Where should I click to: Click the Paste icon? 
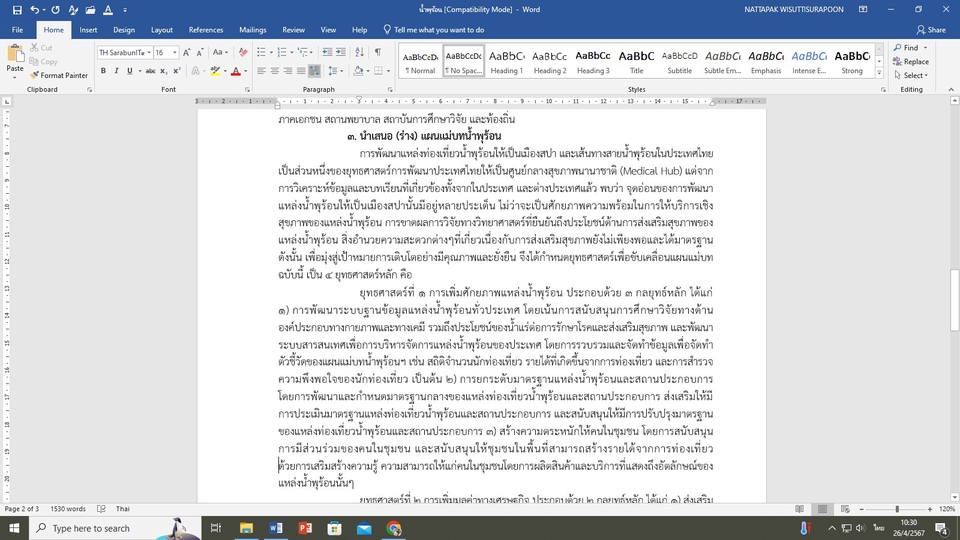click(x=15, y=55)
